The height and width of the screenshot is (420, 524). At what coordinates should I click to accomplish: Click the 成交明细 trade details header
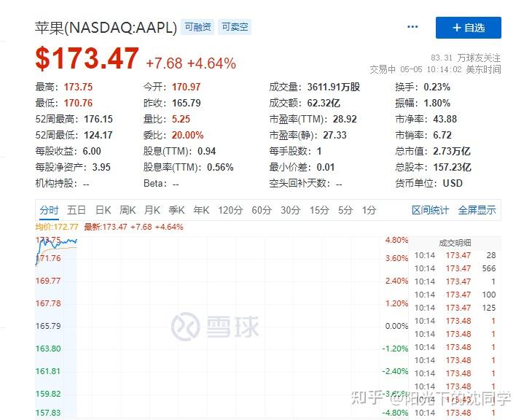coord(455,243)
